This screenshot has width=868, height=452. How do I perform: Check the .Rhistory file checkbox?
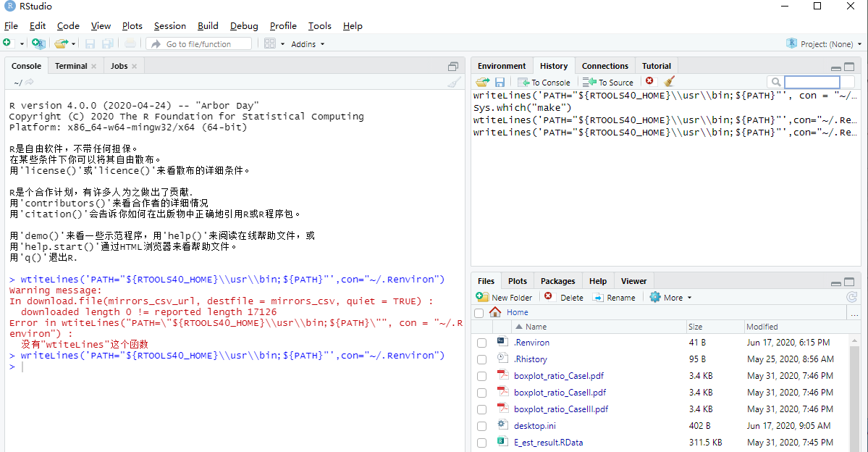(481, 359)
